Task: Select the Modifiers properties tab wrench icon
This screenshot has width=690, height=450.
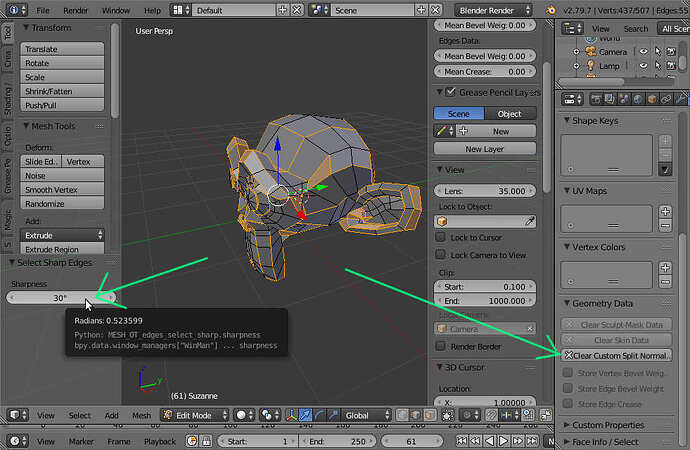Action: [680, 99]
